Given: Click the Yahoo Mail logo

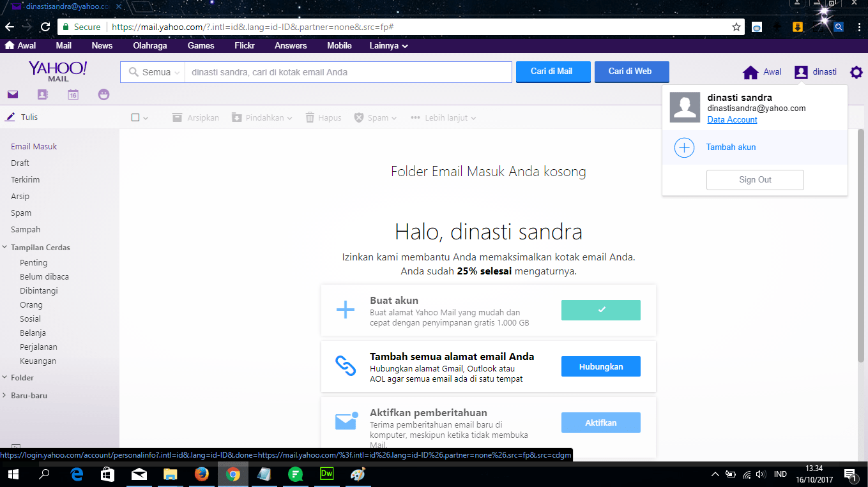Looking at the screenshot, I should click(58, 71).
